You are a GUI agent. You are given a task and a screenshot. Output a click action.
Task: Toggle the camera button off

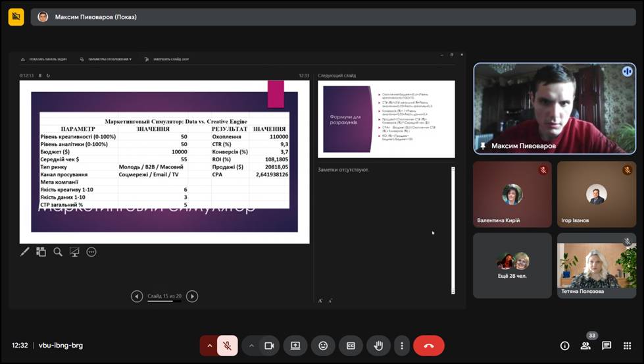[268, 346]
